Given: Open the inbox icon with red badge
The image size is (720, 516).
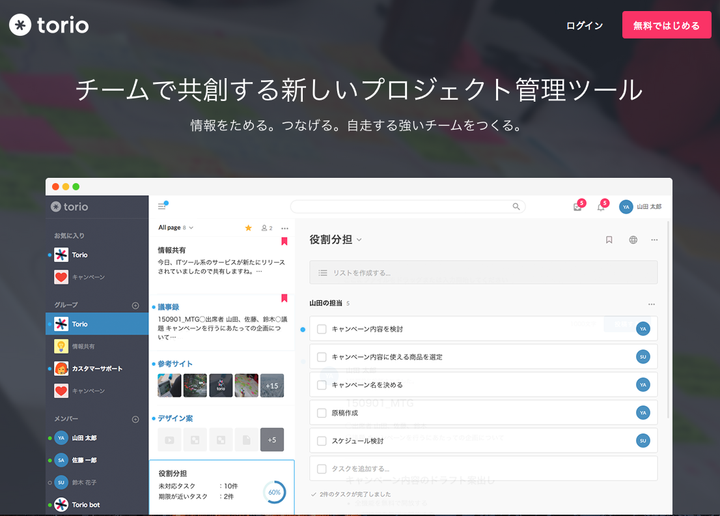Looking at the screenshot, I should [x=579, y=206].
